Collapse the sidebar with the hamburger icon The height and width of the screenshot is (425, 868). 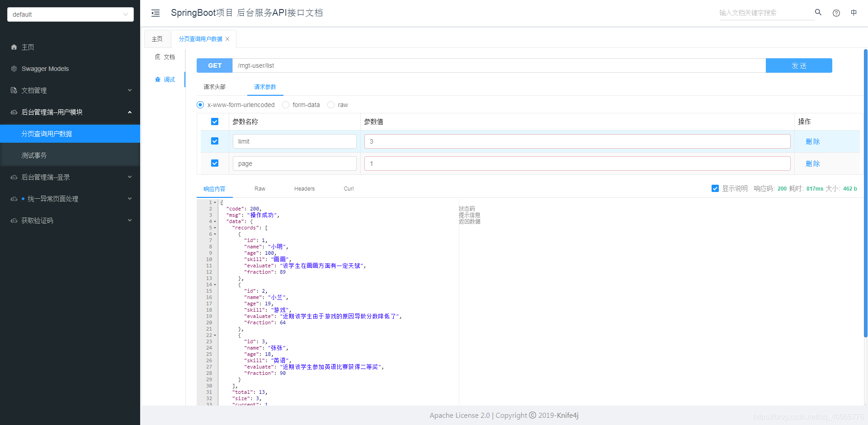pos(156,13)
